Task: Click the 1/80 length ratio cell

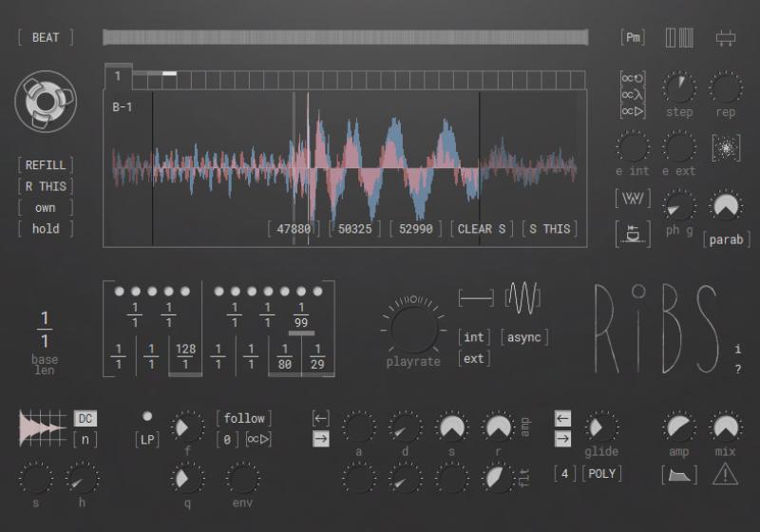Action: [284, 356]
